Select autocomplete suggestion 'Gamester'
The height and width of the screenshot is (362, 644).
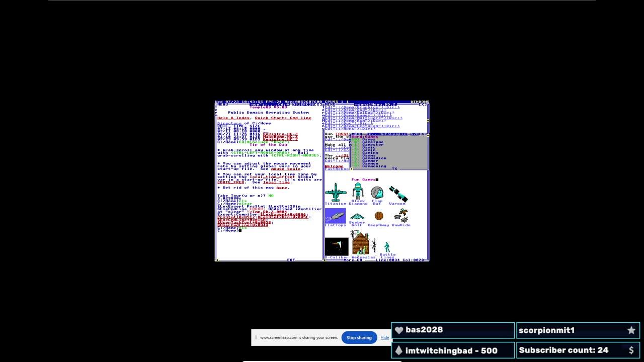click(x=373, y=145)
